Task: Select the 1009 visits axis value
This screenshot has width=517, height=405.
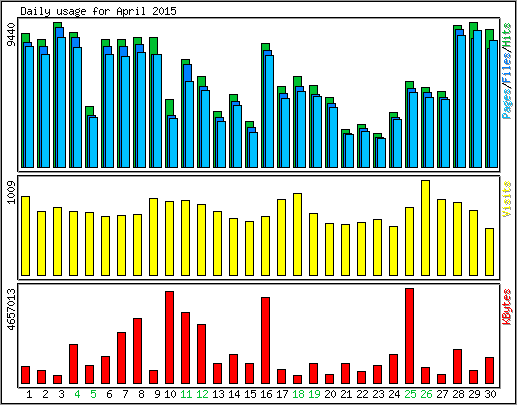Action: pyautogui.click(x=11, y=192)
